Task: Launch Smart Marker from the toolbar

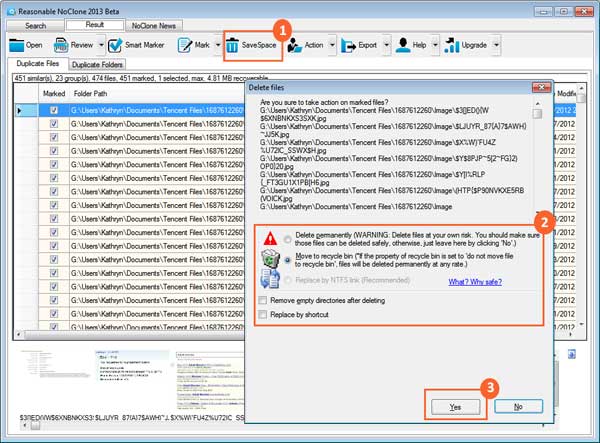Action: [x=115, y=45]
